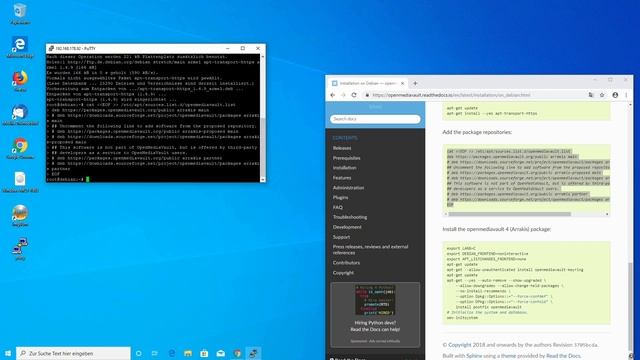Image resolution: width=640 pixels, height=360 pixels.
Task: Open Administration in the docs sidebar
Action: 349,188
